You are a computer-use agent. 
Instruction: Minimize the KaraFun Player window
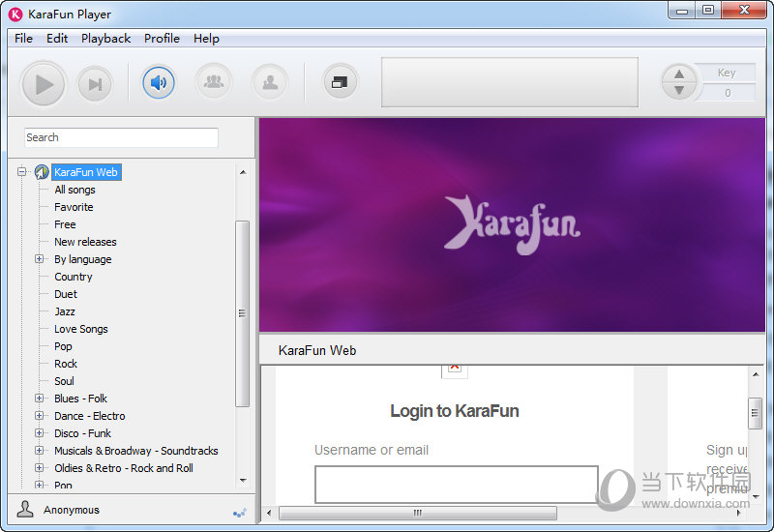pyautogui.click(x=682, y=11)
